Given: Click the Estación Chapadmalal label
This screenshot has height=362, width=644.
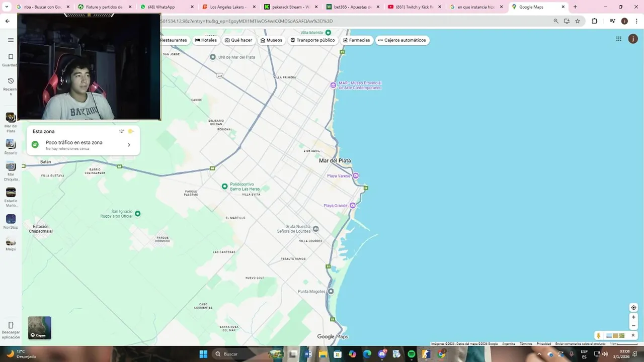Looking at the screenshot, I should tap(41, 229).
